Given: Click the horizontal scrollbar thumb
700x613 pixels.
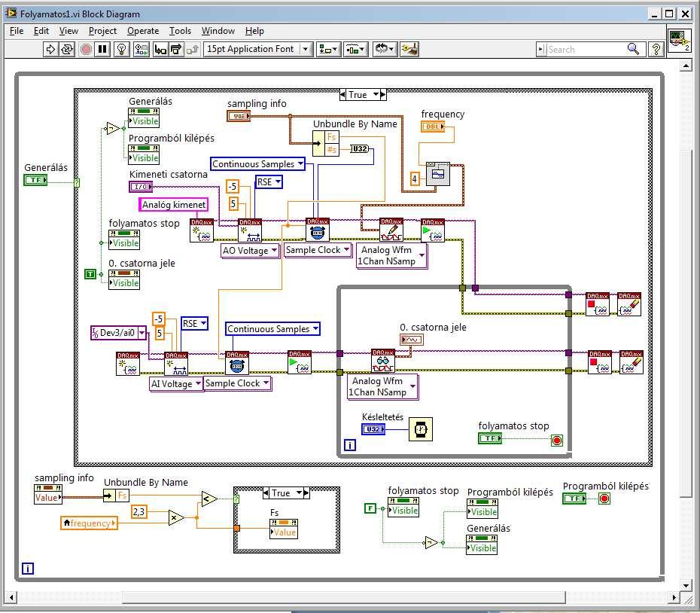Looking at the screenshot, I should coord(344,597).
